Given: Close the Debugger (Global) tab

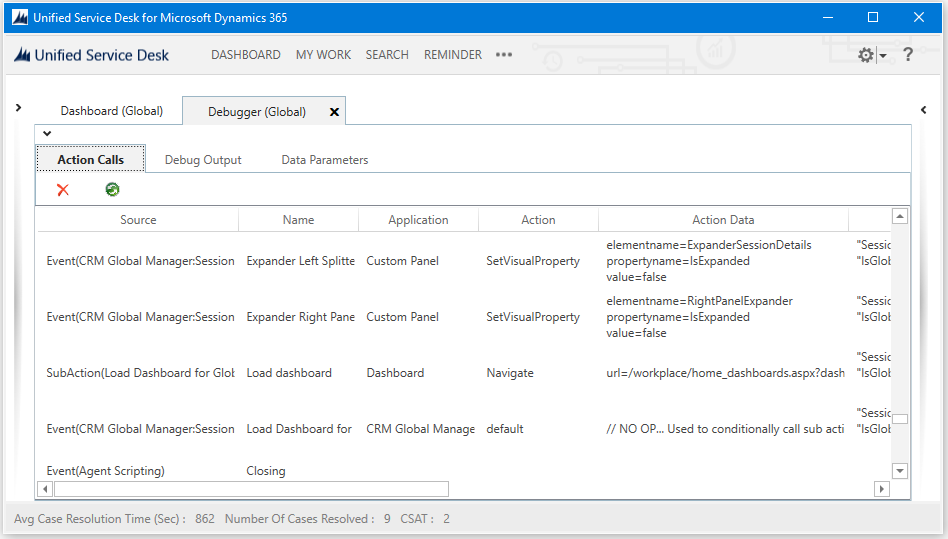Looking at the screenshot, I should [334, 112].
